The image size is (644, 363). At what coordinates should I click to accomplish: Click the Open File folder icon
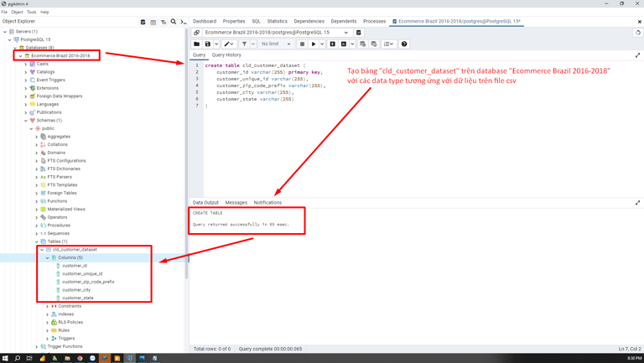[197, 44]
